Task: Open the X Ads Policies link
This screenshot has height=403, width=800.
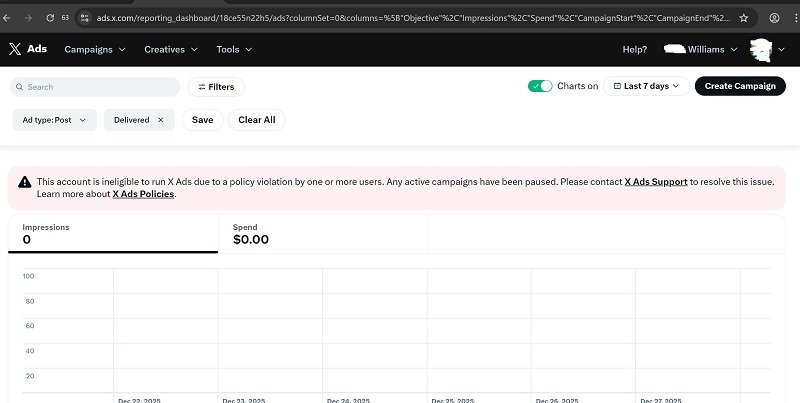Action: (143, 194)
